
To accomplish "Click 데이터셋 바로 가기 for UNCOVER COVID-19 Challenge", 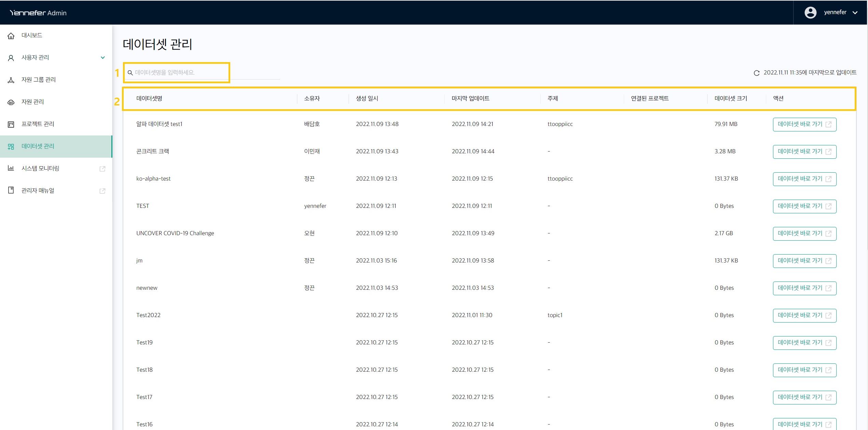I will 804,233.
